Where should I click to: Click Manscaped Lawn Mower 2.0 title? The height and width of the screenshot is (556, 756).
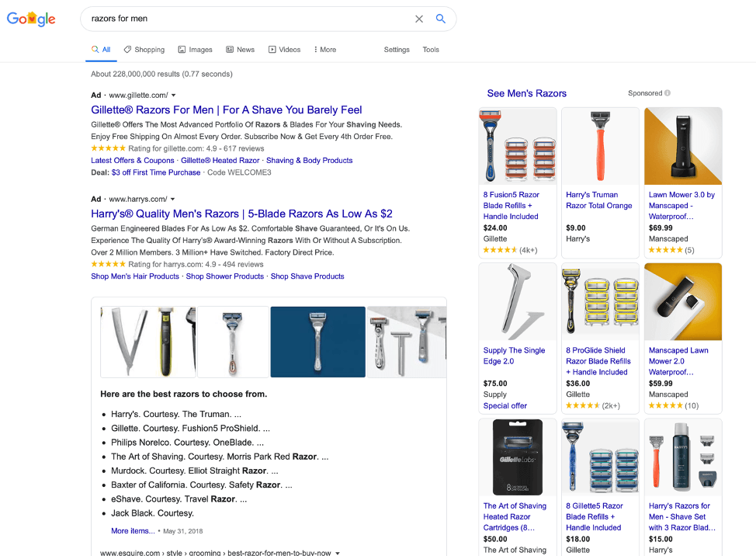click(x=678, y=362)
